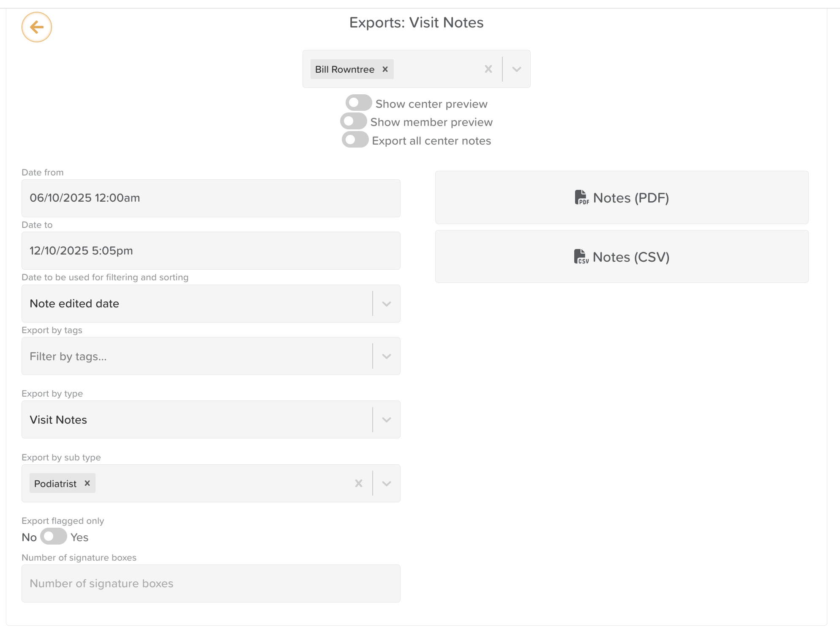Export Notes (CSV)
Viewport: 840px width, 630px height.
pyautogui.click(x=622, y=257)
